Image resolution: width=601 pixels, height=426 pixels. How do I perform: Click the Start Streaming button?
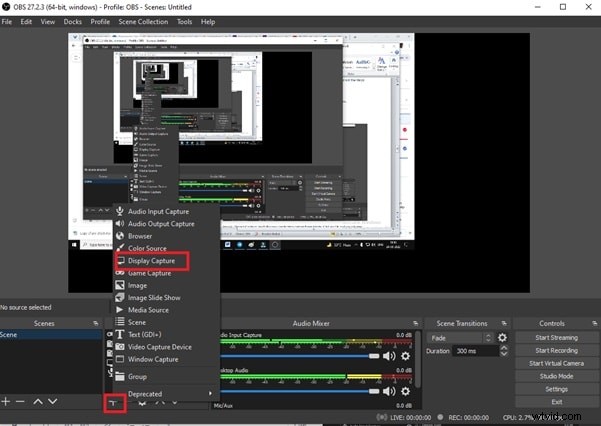557,338
